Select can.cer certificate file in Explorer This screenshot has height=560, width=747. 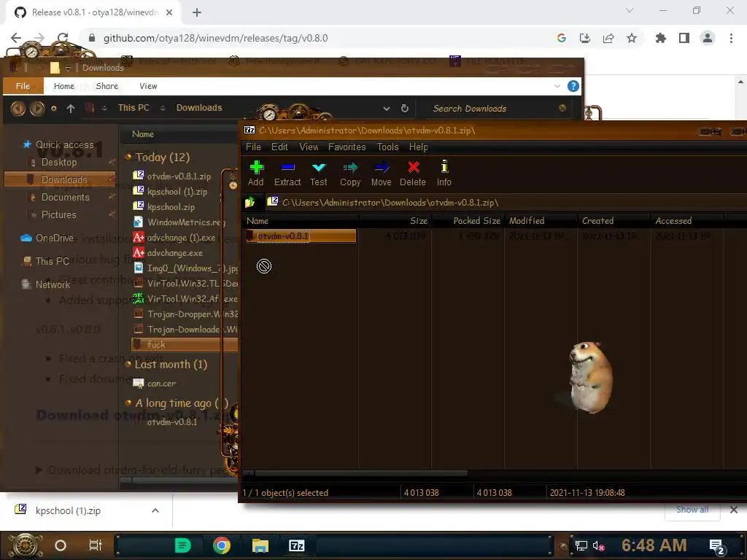[155, 384]
